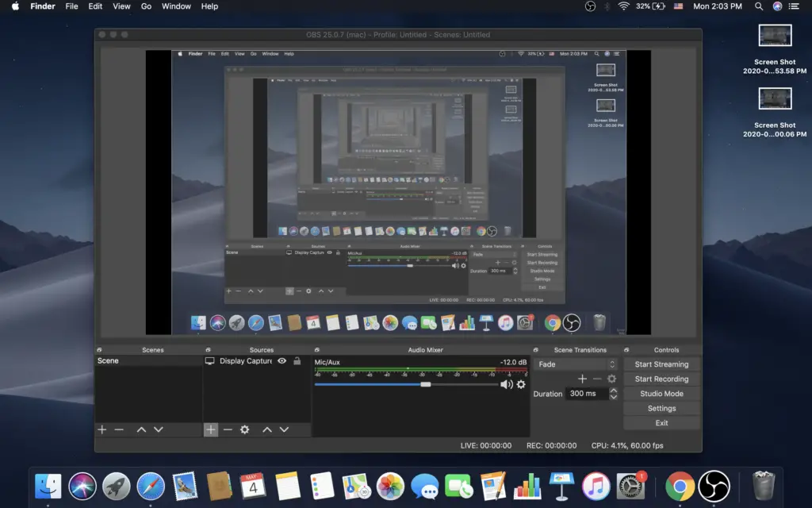Click the Mon 2:03 PM clock

[x=717, y=6]
